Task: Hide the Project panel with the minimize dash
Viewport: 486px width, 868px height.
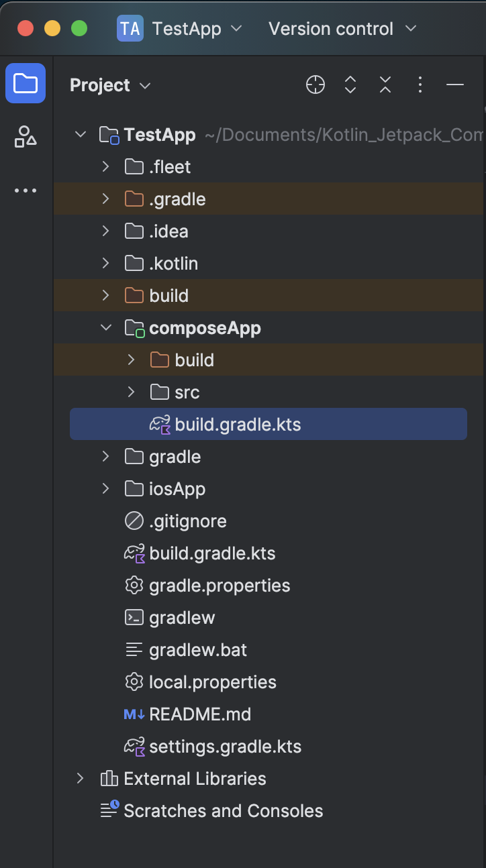Action: (x=455, y=85)
